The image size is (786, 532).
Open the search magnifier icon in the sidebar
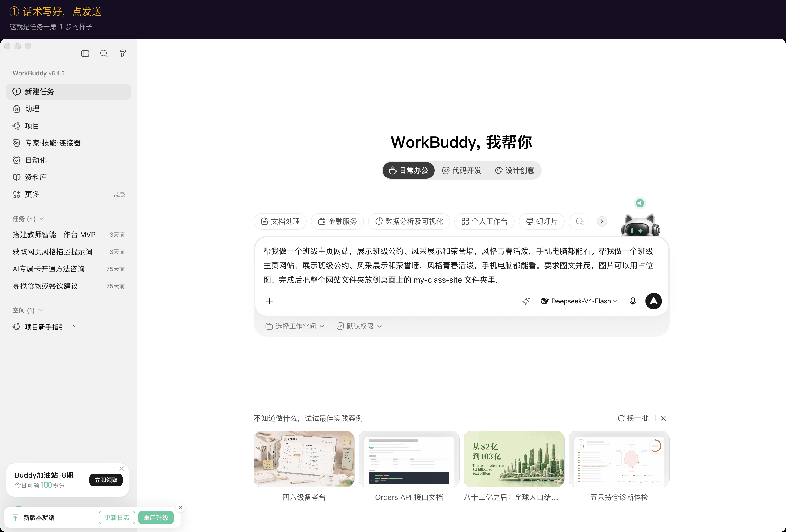click(x=104, y=54)
